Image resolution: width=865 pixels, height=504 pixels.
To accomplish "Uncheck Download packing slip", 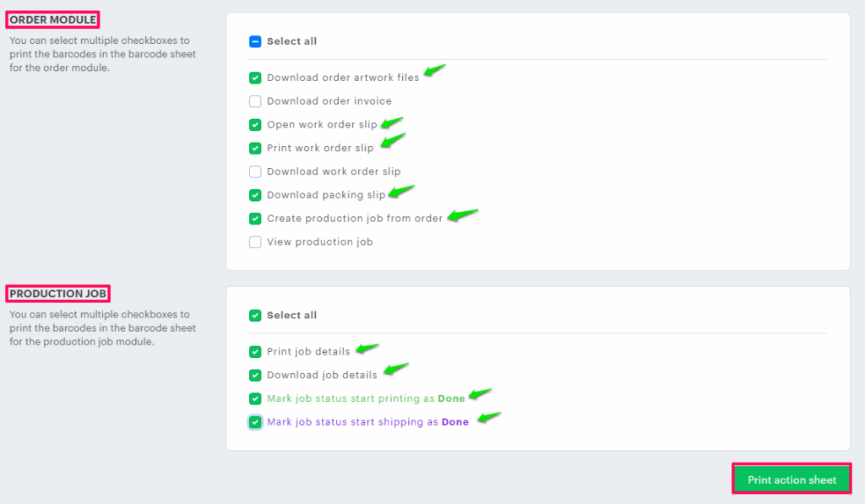I will [255, 195].
